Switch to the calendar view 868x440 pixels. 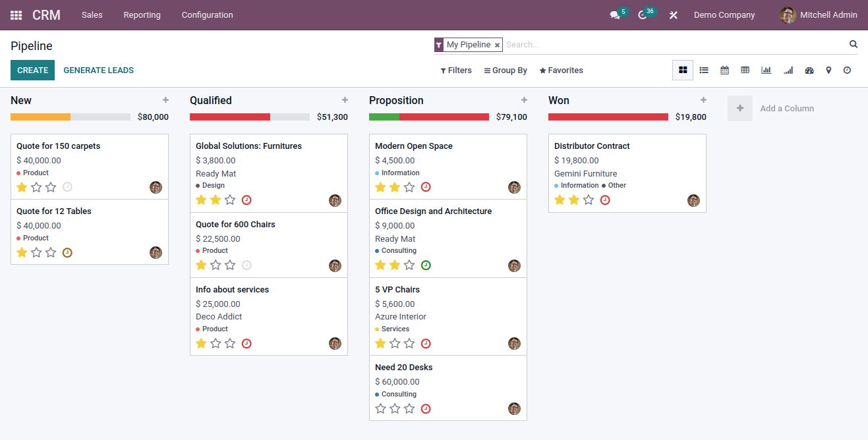724,70
